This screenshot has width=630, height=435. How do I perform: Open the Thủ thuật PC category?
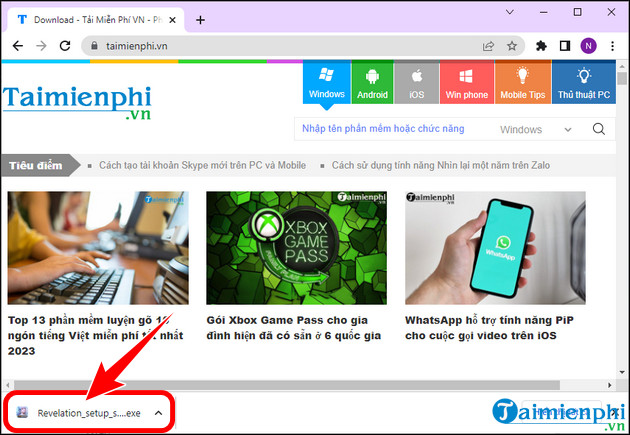pyautogui.click(x=583, y=82)
